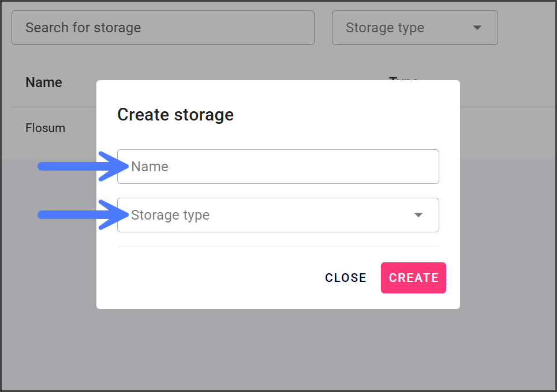Open the Storage type dropdown in Create storage dialog
The width and height of the screenshot is (557, 392).
[x=277, y=215]
